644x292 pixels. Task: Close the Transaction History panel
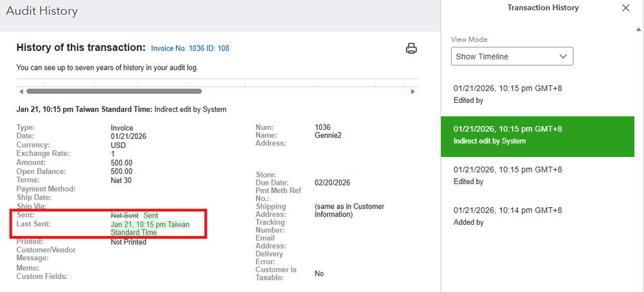click(625, 8)
